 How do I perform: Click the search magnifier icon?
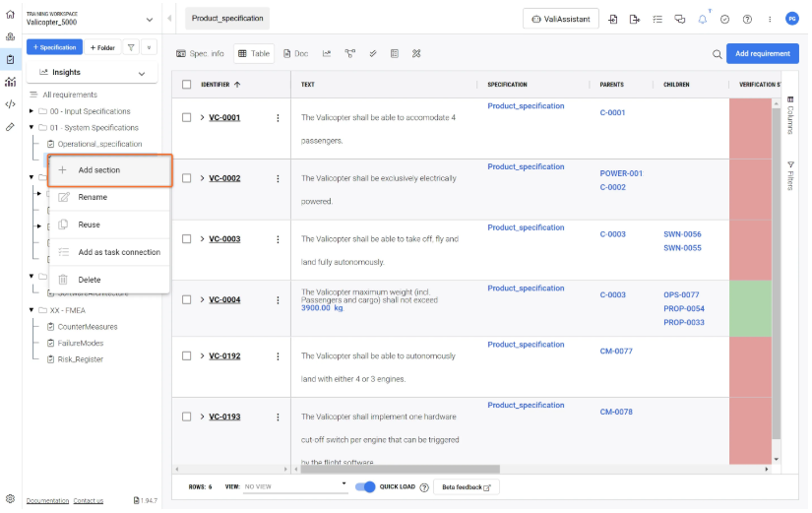717,54
